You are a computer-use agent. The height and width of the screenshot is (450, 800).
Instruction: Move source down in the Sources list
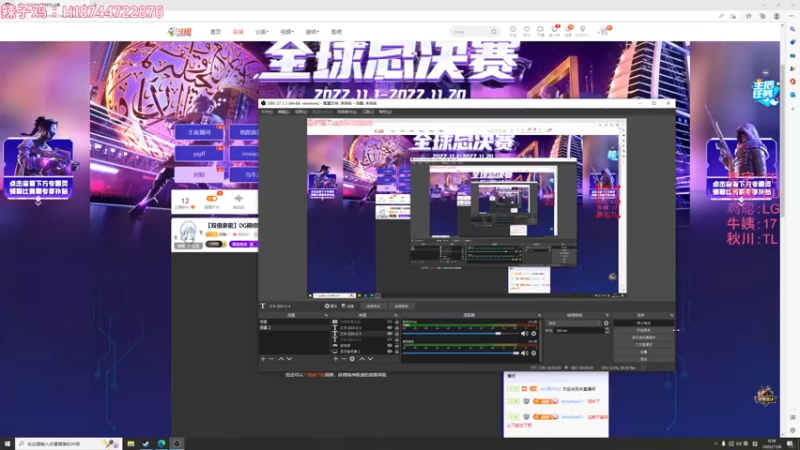[x=370, y=359]
